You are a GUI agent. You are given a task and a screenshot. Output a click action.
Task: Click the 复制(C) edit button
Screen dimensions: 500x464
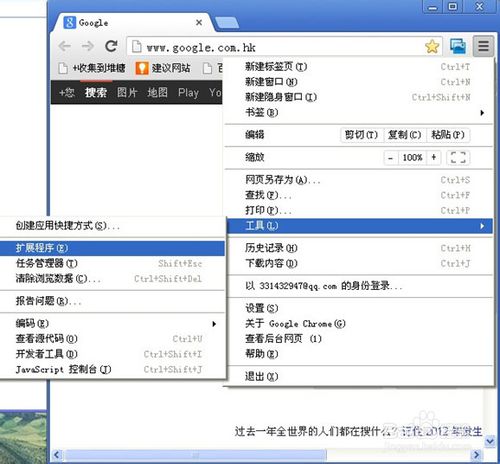click(x=404, y=135)
